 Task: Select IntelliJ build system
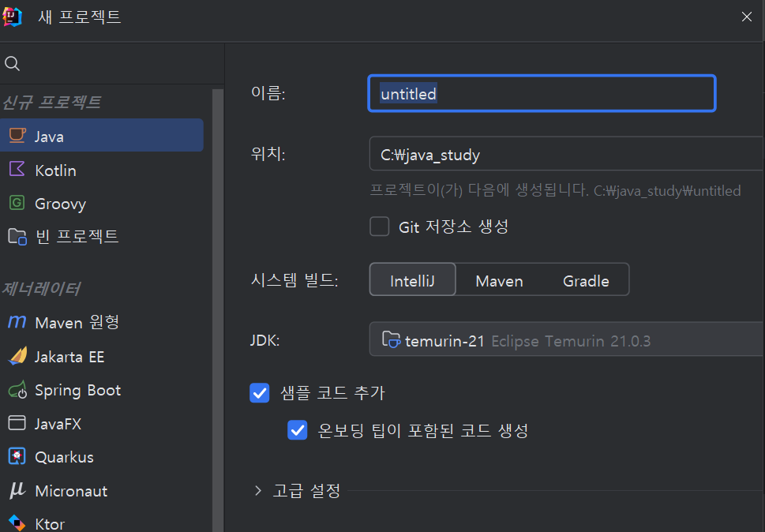(412, 279)
